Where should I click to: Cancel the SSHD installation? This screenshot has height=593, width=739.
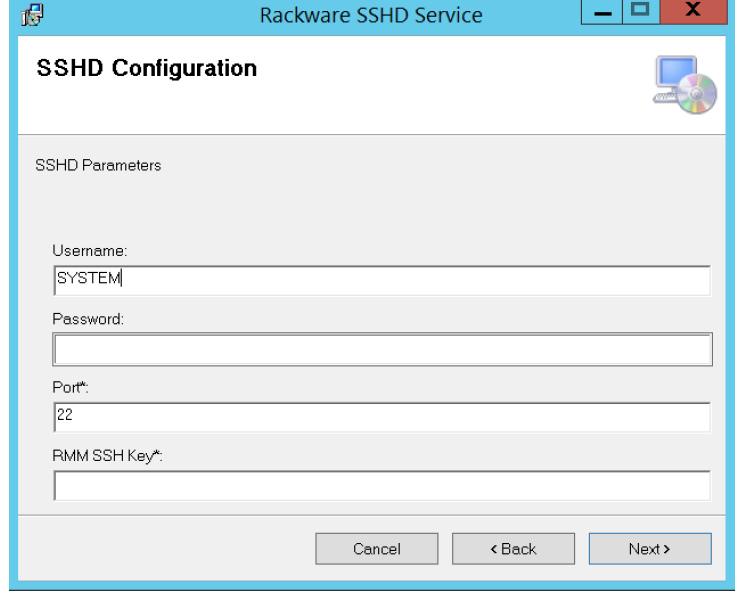377,549
